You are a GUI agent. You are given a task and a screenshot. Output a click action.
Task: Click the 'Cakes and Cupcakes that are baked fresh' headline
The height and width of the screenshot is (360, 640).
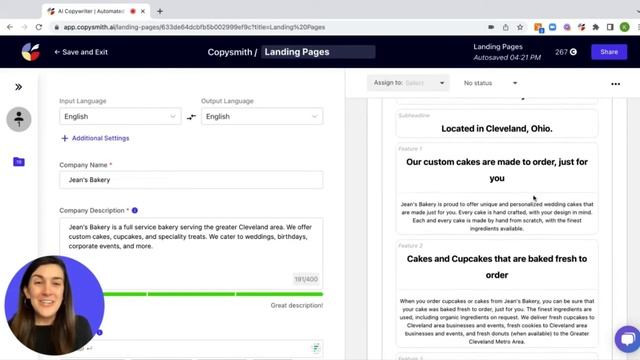497,267
